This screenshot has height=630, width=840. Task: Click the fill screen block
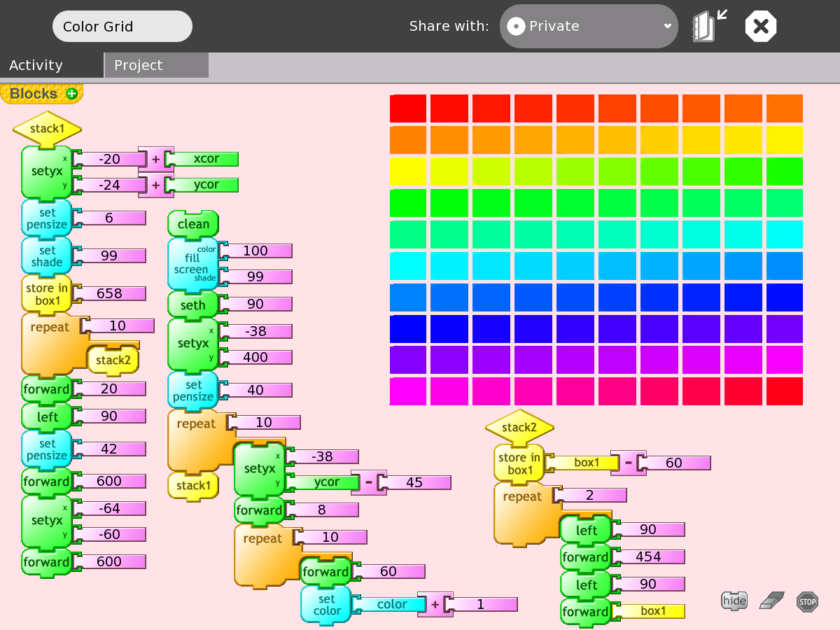tap(192, 264)
